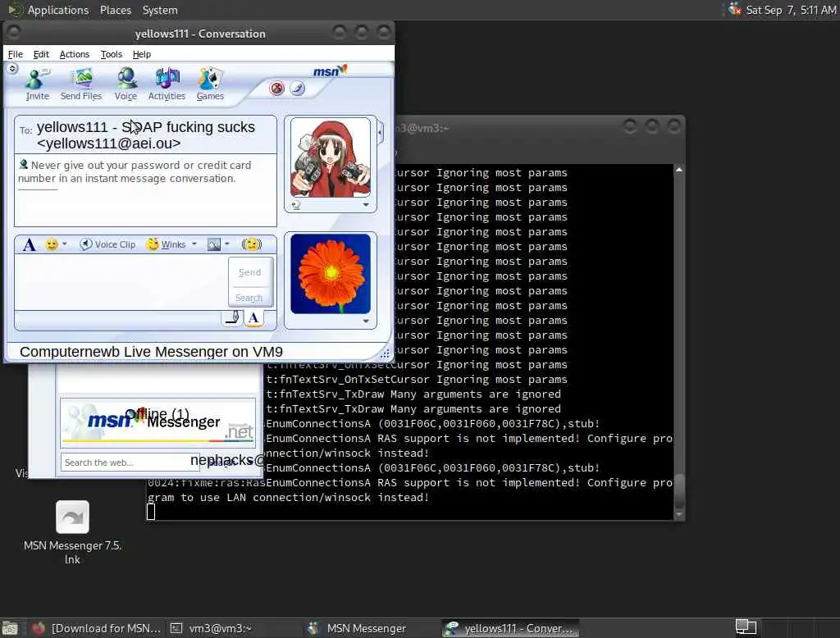This screenshot has width=840, height=638.
Task: Switch to handwriting input mode
Action: (232, 317)
